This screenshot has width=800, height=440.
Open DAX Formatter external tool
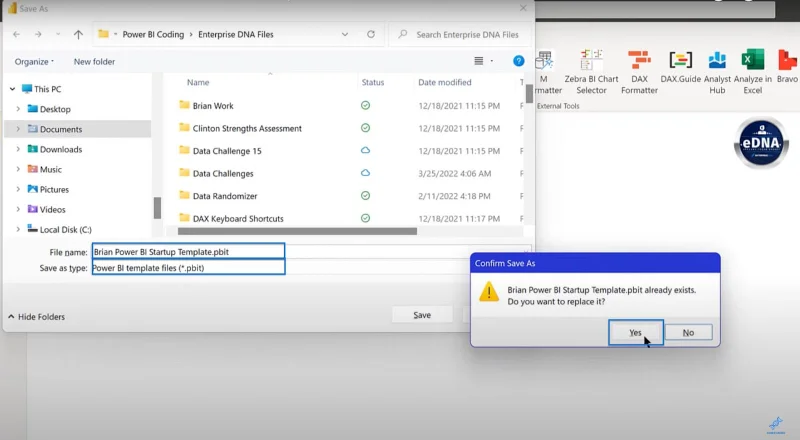point(639,72)
